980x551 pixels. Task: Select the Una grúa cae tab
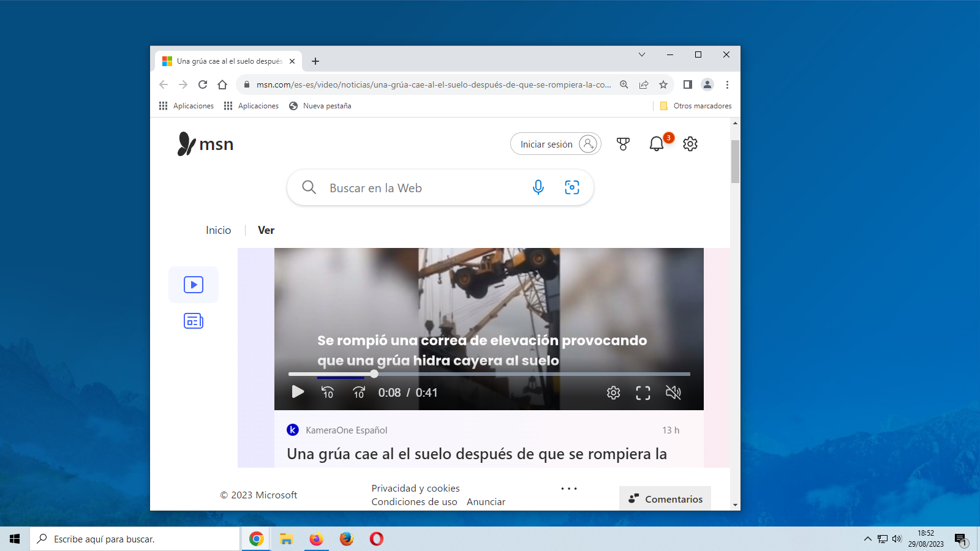(x=228, y=61)
